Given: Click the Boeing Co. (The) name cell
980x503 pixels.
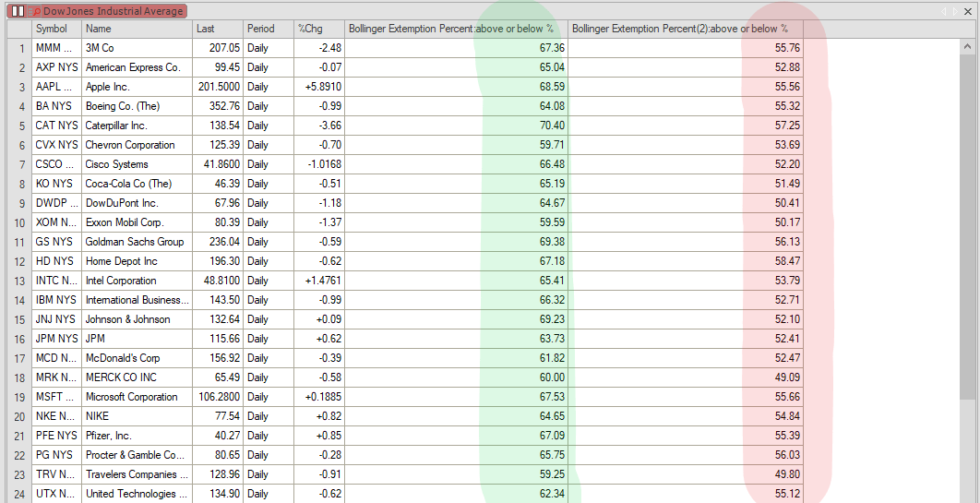Looking at the screenshot, I should click(x=137, y=105).
